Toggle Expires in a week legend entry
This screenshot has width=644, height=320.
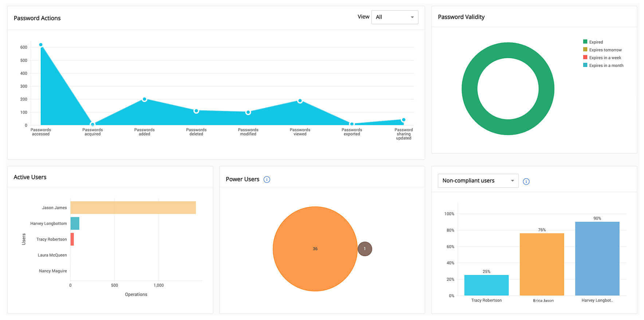point(605,58)
